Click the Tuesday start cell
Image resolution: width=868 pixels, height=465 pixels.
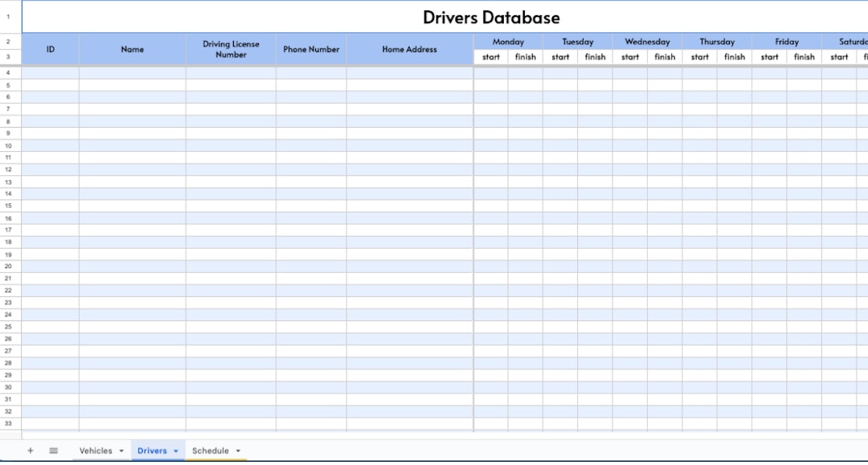point(560,57)
